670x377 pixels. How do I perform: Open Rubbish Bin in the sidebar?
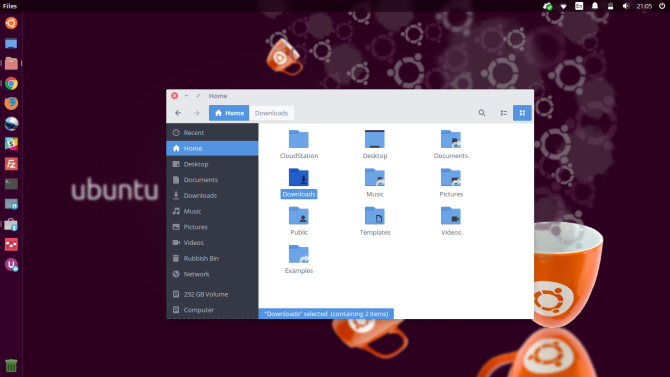(212, 258)
